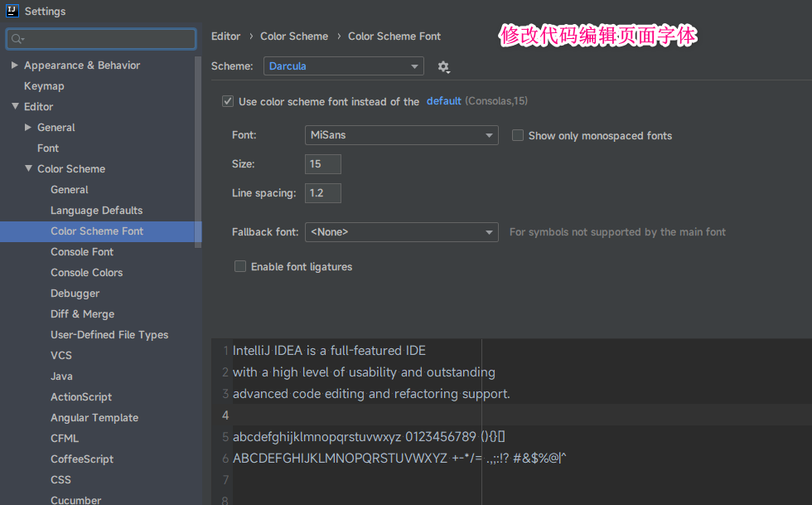Screen dimensions: 812x505
Task: Select CoffeeScript in the tree
Action: click(x=82, y=459)
